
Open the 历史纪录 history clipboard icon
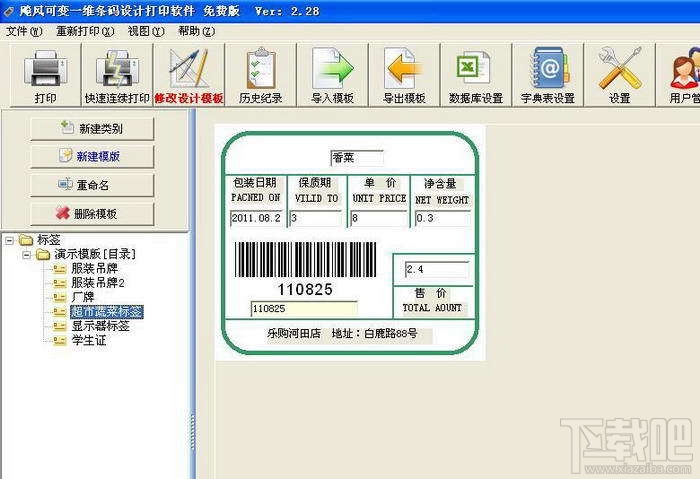pos(261,75)
